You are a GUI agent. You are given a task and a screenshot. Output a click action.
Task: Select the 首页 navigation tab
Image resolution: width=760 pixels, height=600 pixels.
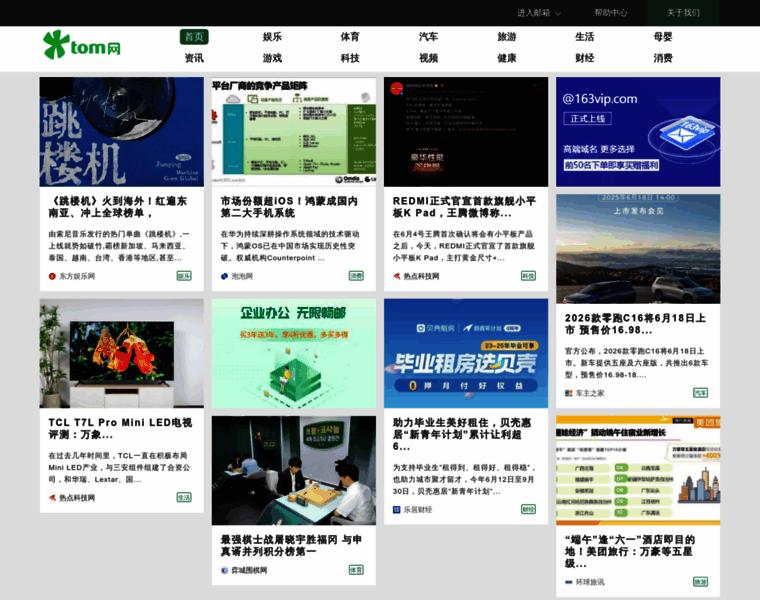pyautogui.click(x=194, y=37)
